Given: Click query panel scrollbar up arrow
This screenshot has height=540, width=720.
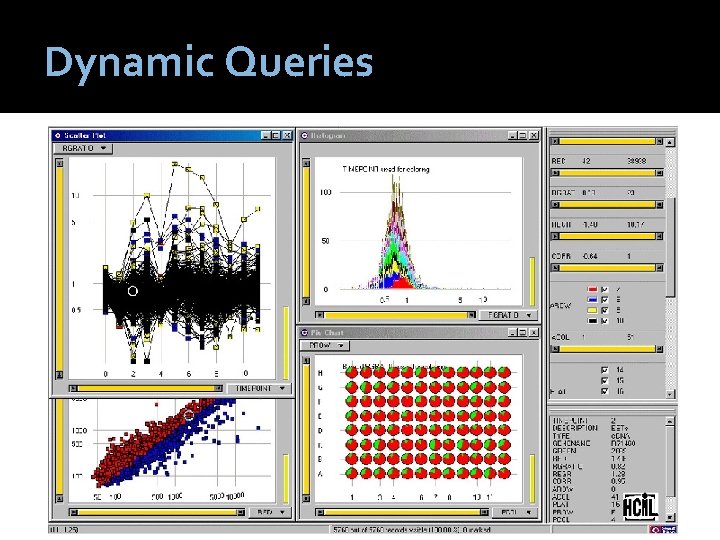Looking at the screenshot, I should pyautogui.click(x=670, y=142).
